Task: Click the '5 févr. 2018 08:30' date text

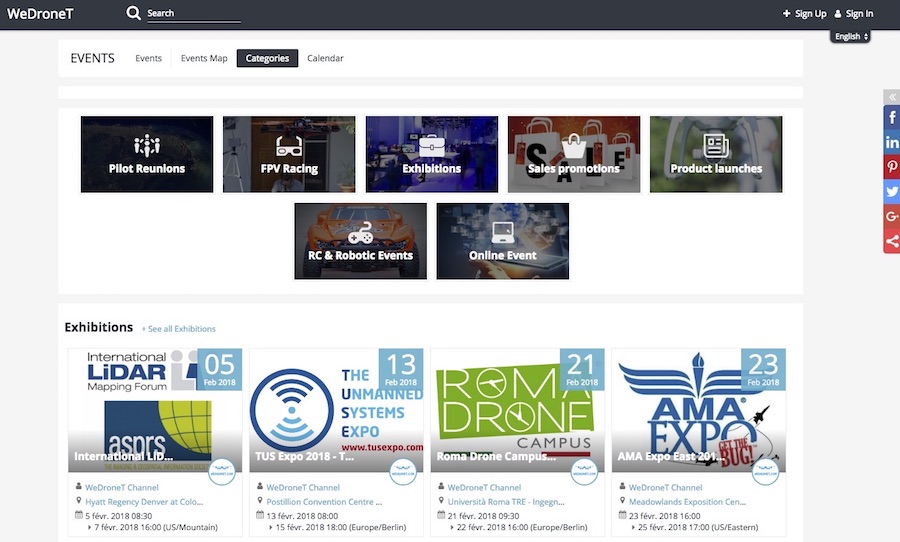Action: click(119, 516)
